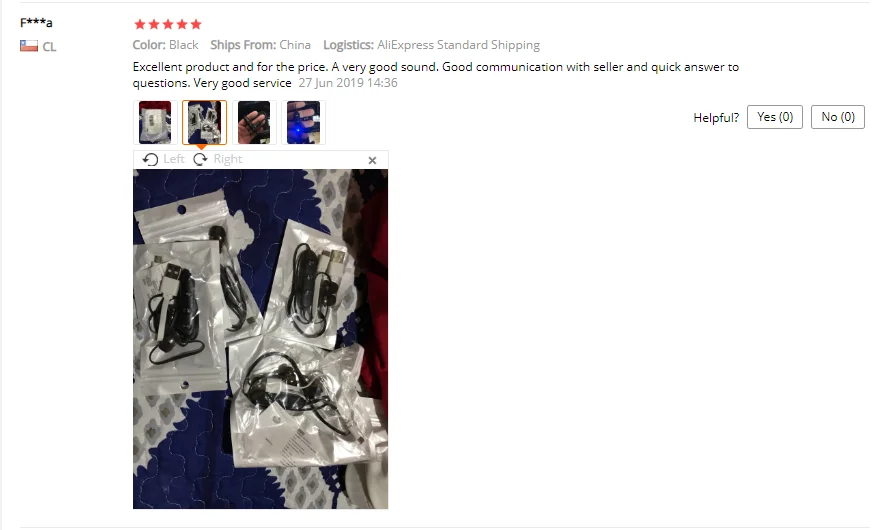This screenshot has height=530, width=887.
Task: Close the enlarged review photo viewer
Action: click(x=372, y=161)
